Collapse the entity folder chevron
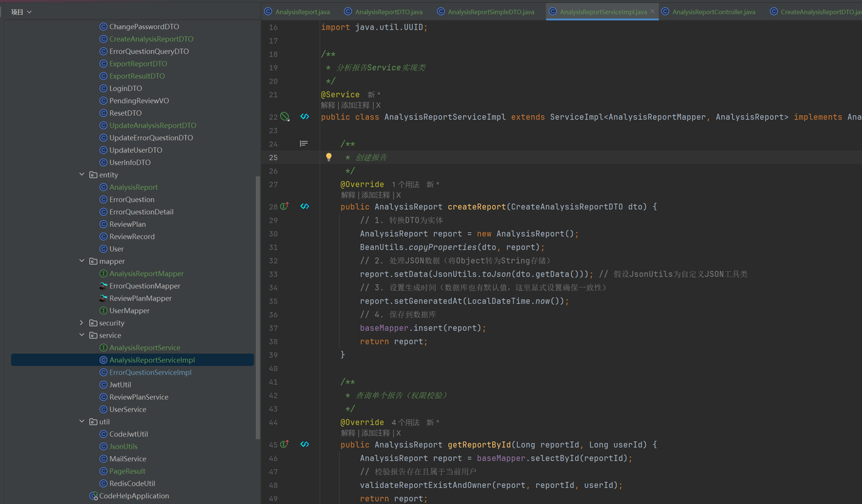The height and width of the screenshot is (504, 862). (82, 175)
